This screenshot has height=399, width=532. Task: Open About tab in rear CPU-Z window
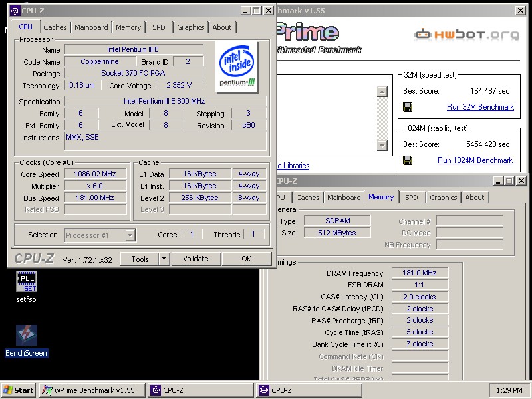pos(475,198)
